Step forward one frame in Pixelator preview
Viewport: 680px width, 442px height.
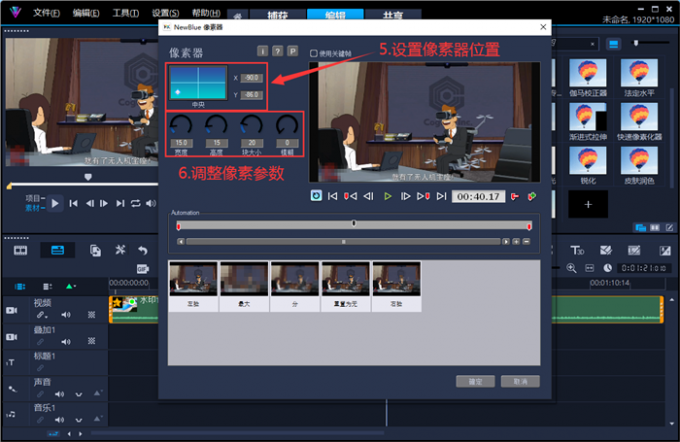coord(405,196)
